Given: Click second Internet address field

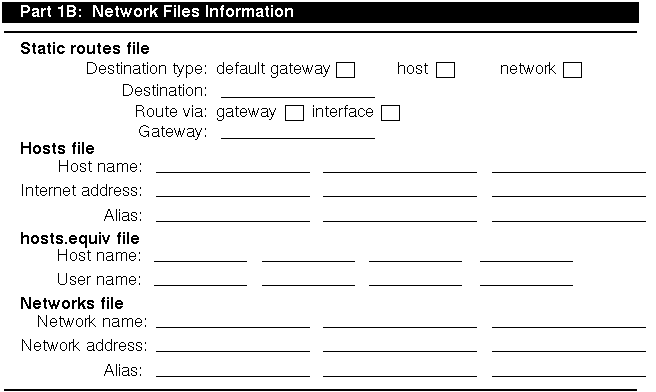Looking at the screenshot, I should (400, 190).
